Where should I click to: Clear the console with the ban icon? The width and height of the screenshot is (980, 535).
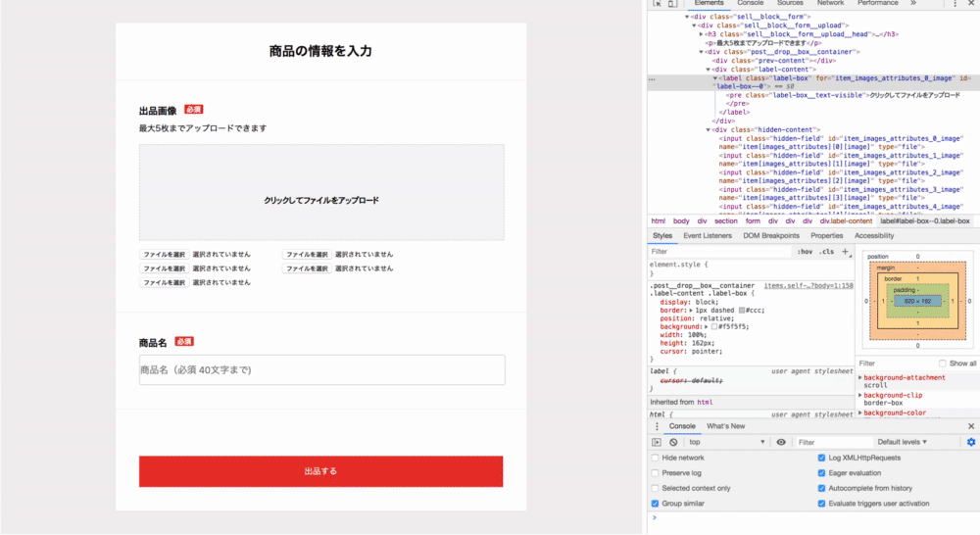tap(673, 442)
